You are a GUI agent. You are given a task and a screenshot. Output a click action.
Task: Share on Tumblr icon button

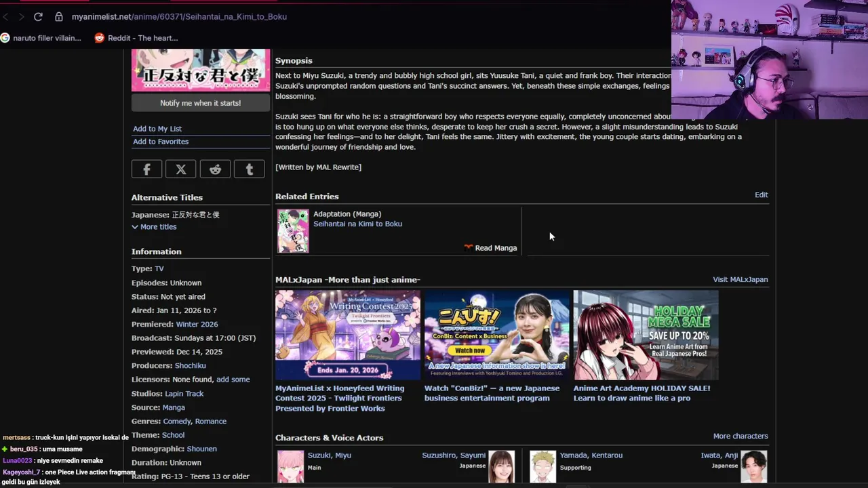249,169
